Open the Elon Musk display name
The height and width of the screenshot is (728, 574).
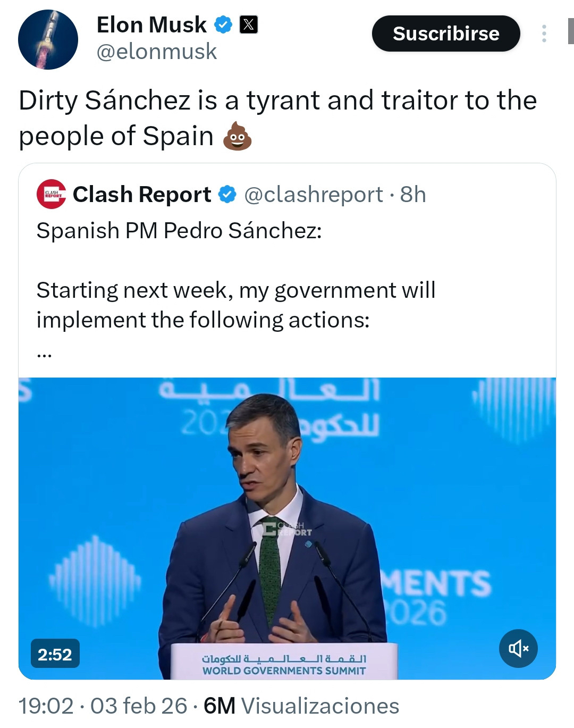[151, 24]
